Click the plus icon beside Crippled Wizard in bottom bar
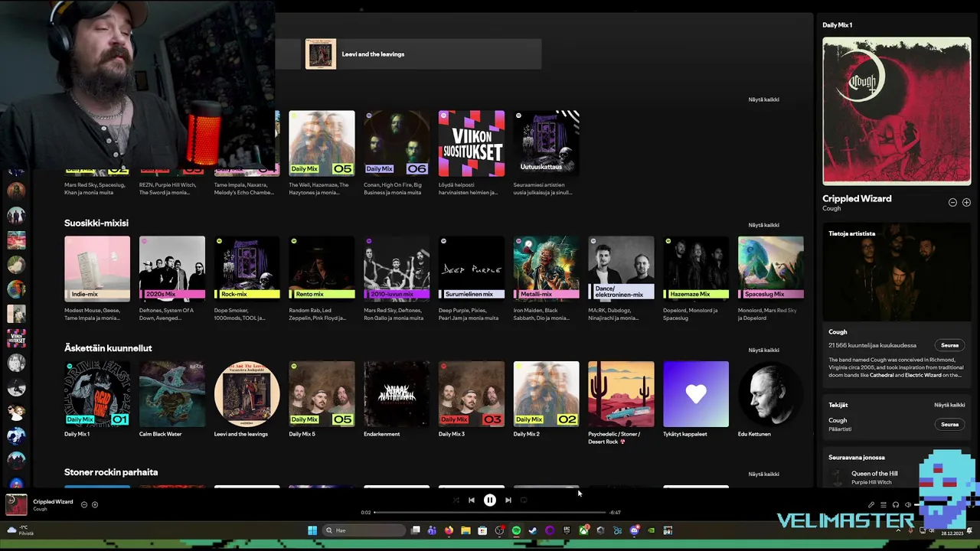 click(x=95, y=505)
